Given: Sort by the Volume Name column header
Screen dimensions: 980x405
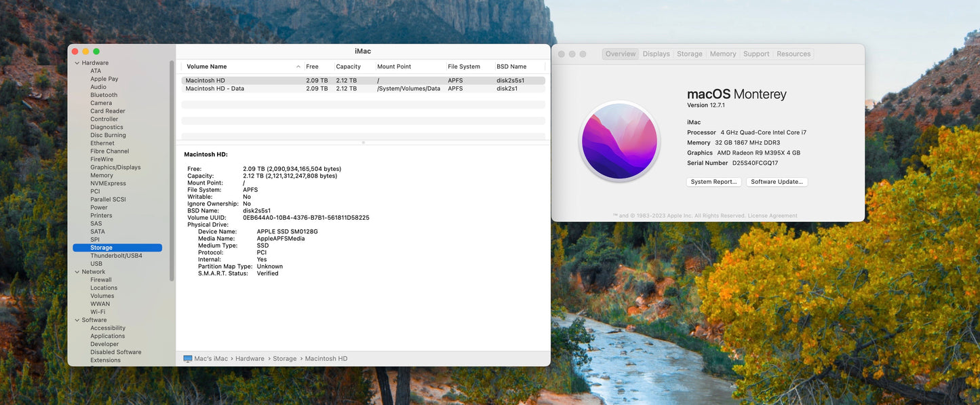Looking at the screenshot, I should coord(207,66).
